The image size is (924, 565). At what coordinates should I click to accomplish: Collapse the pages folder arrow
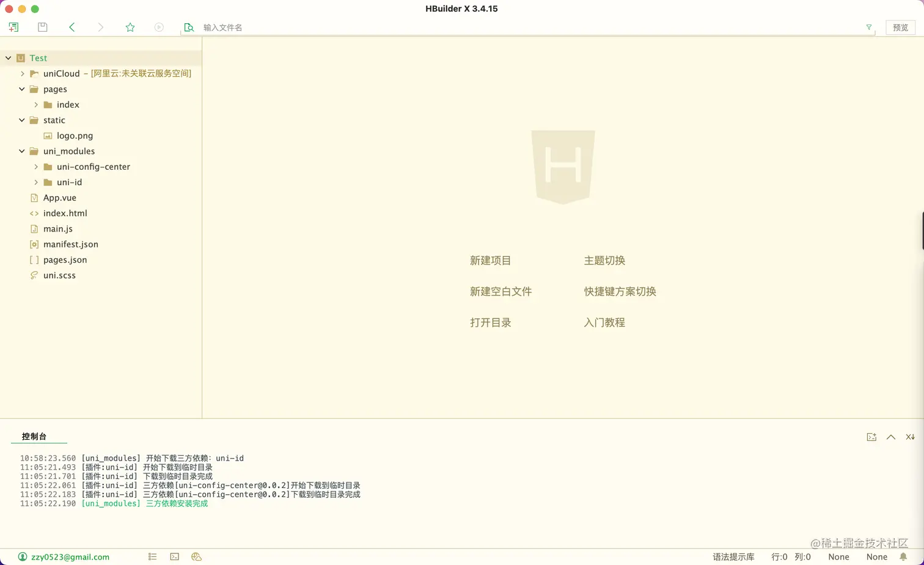point(22,89)
